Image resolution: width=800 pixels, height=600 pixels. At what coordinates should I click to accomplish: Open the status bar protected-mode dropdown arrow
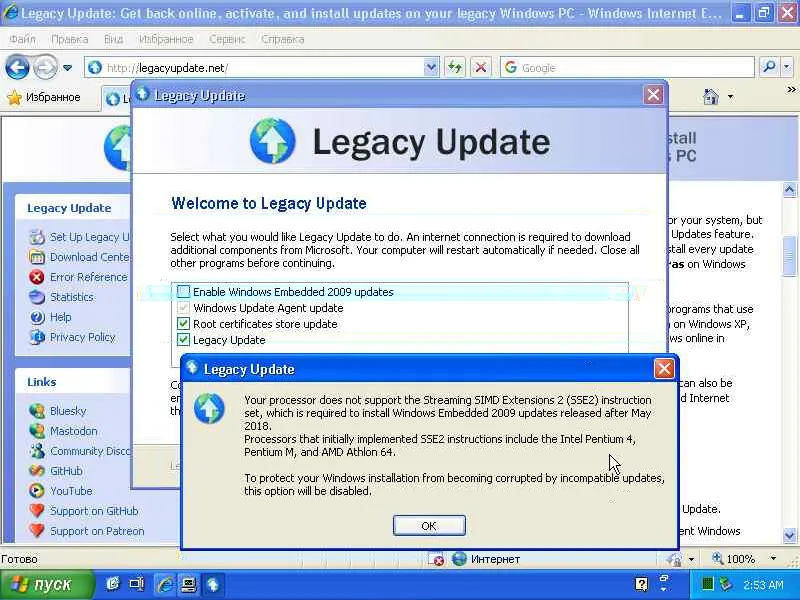pyautogui.click(x=691, y=559)
